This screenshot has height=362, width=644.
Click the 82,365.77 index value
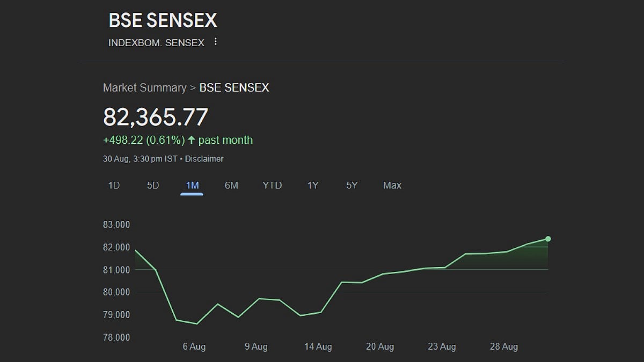tap(156, 117)
